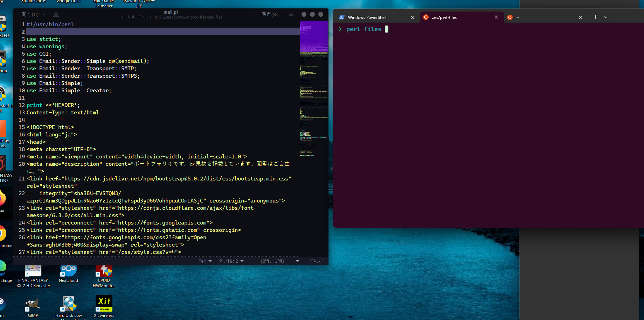The height and width of the screenshot is (320, 644).
Task: Open the terminal profile dropdown chevron
Action: [606, 17]
